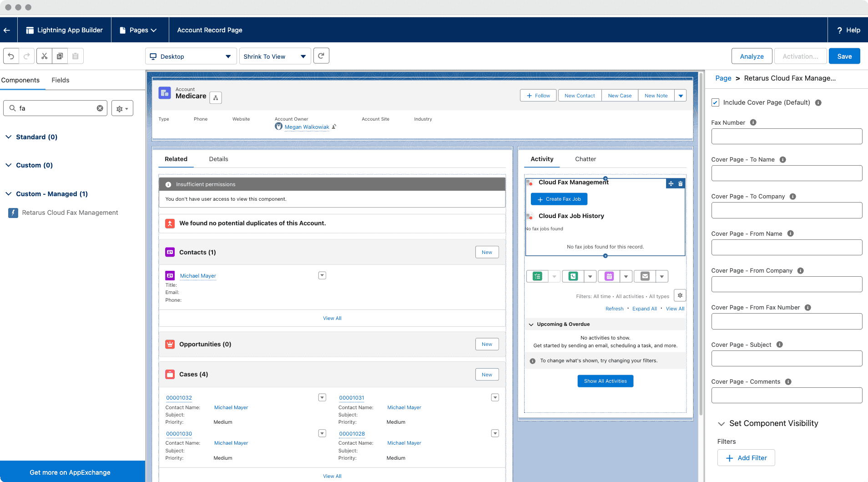Switch to the Components tab
The width and height of the screenshot is (868, 482).
click(20, 80)
